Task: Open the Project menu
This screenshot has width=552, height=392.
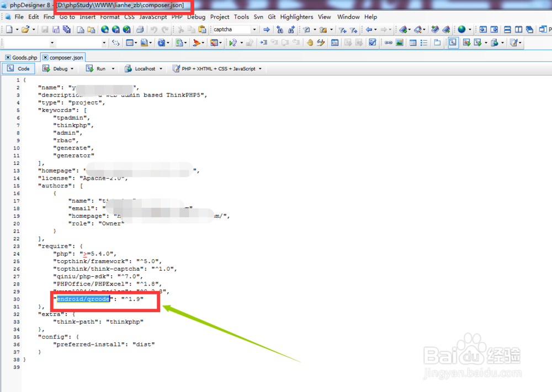Action: click(x=220, y=17)
